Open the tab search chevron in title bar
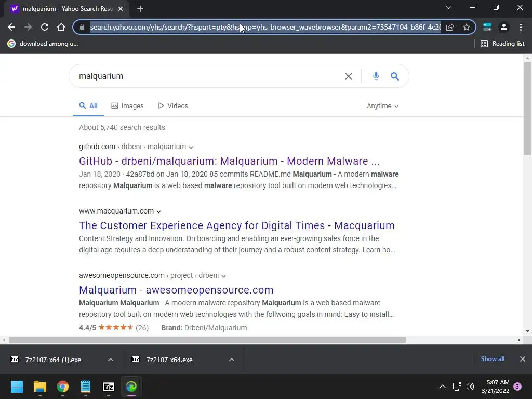The height and width of the screenshot is (399, 532). point(448,7)
